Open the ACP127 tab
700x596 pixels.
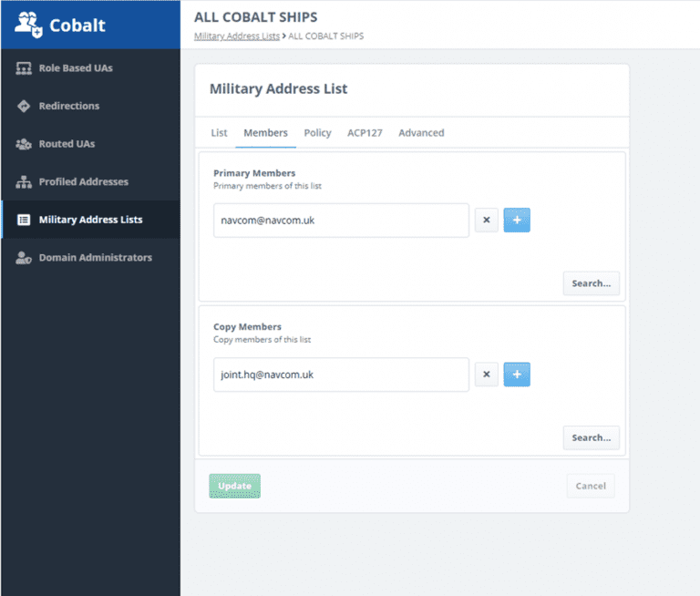365,133
